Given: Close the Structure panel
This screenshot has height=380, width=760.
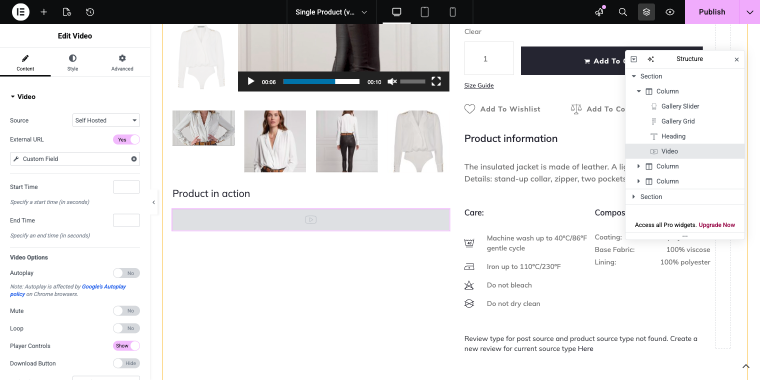Looking at the screenshot, I should click(x=737, y=60).
